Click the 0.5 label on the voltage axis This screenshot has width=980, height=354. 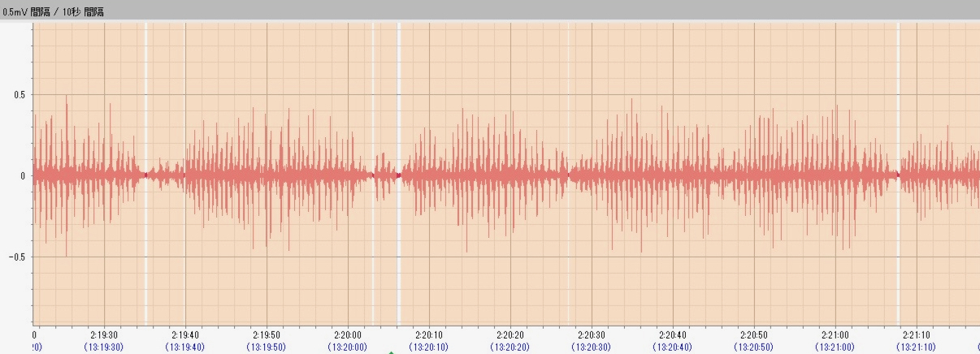click(18, 95)
